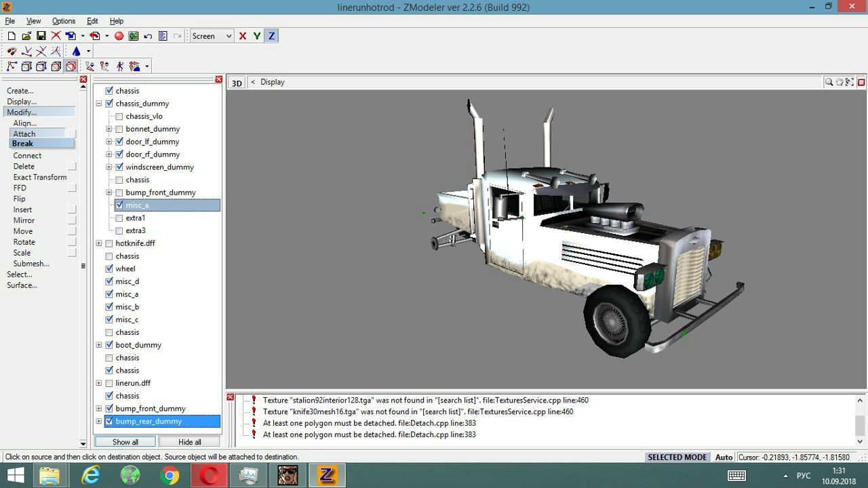Expand the hotknife.dff tree node
The width and height of the screenshot is (868, 488).
pyautogui.click(x=99, y=243)
